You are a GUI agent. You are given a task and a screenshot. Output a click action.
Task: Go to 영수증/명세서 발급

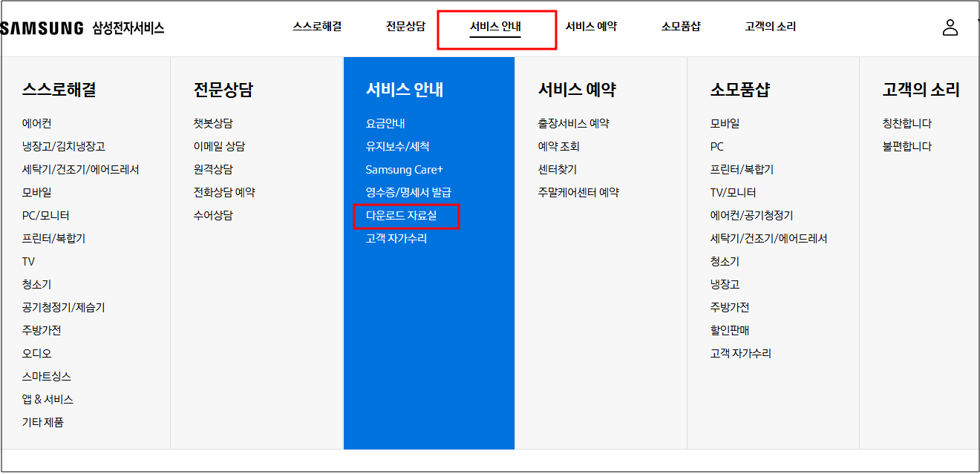[408, 193]
